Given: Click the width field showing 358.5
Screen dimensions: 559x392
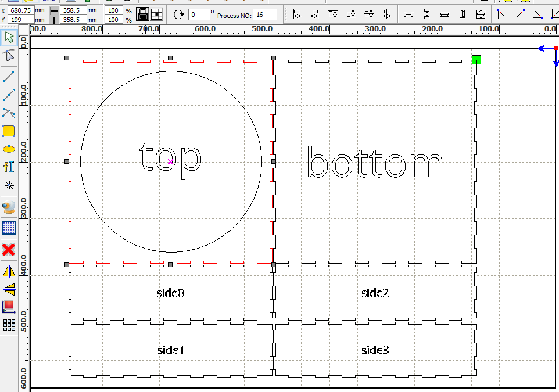Looking at the screenshot, I should [73, 10].
